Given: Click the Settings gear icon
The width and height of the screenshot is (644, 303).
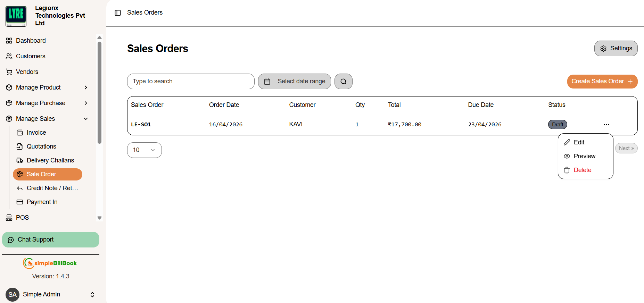Looking at the screenshot, I should [603, 49].
